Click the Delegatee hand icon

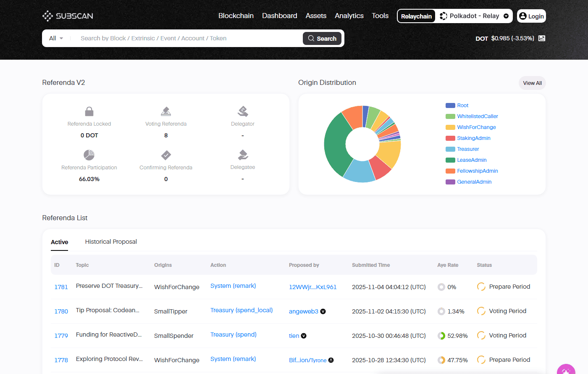[x=243, y=155]
